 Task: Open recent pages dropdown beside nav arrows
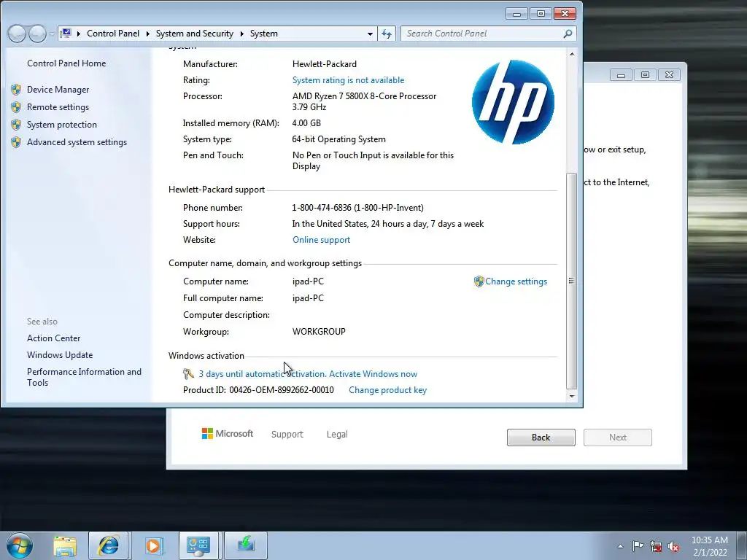point(52,34)
